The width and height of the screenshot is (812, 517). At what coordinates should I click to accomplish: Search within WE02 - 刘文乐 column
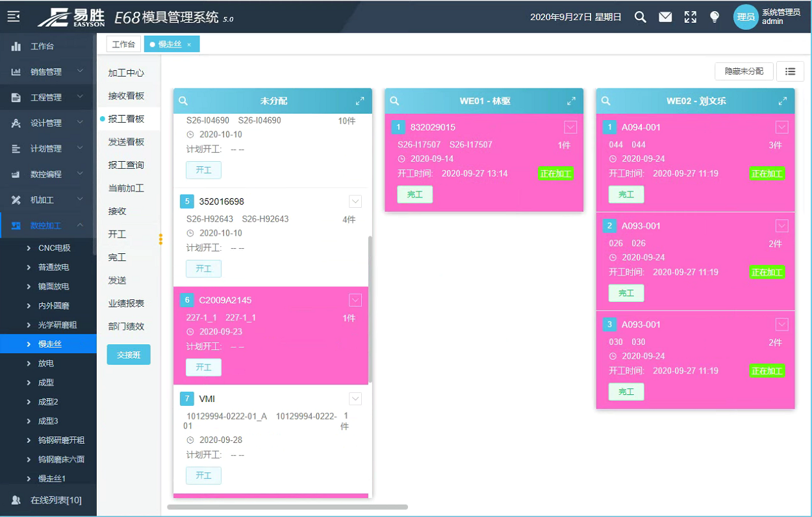[x=605, y=101]
